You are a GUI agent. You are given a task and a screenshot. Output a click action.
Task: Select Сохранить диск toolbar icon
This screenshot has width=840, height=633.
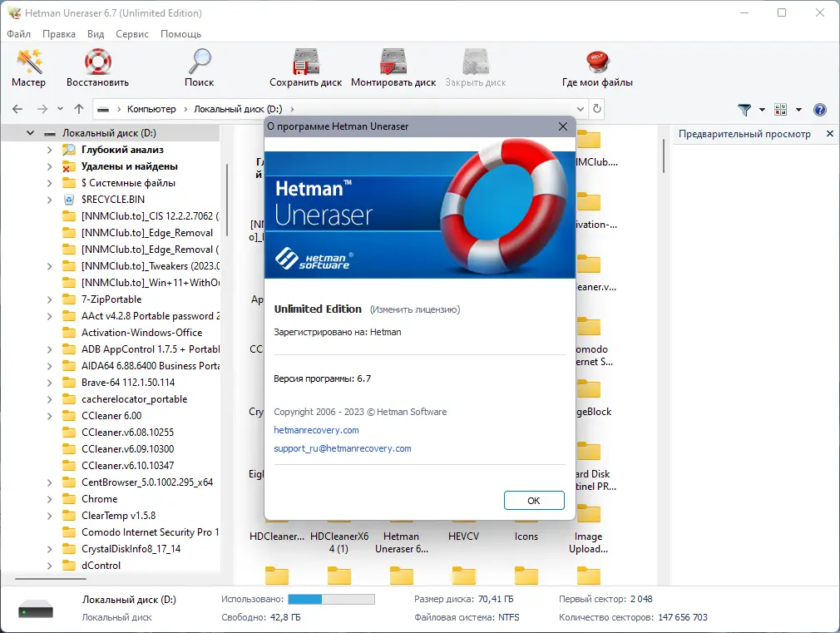coord(305,62)
